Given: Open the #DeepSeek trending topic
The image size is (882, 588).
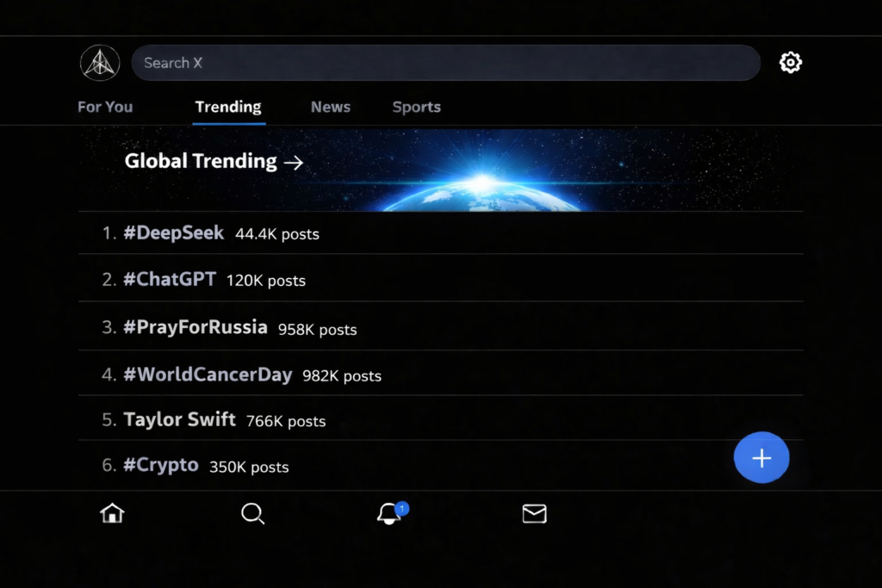Looking at the screenshot, I should point(173,232).
